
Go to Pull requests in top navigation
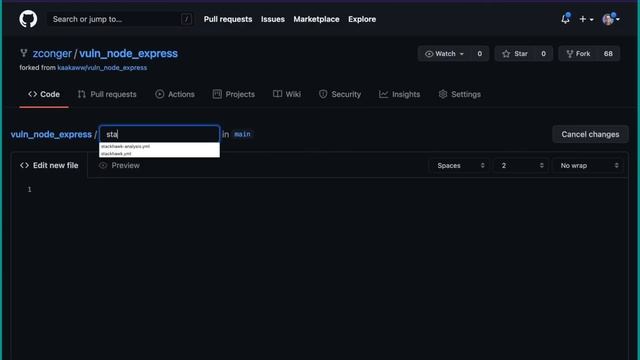pyautogui.click(x=228, y=19)
